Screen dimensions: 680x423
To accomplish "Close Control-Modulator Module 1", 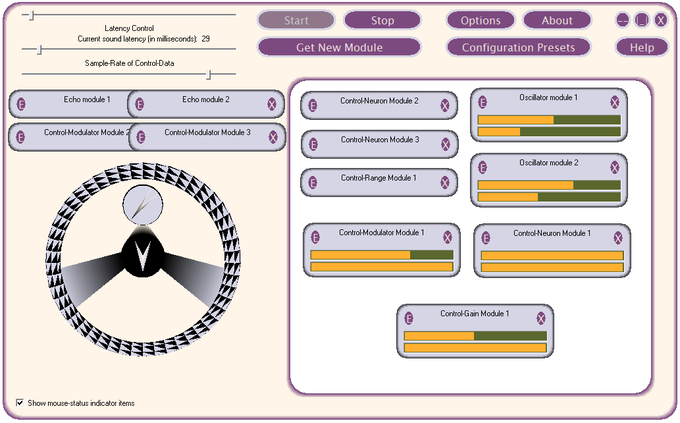I will (448, 237).
